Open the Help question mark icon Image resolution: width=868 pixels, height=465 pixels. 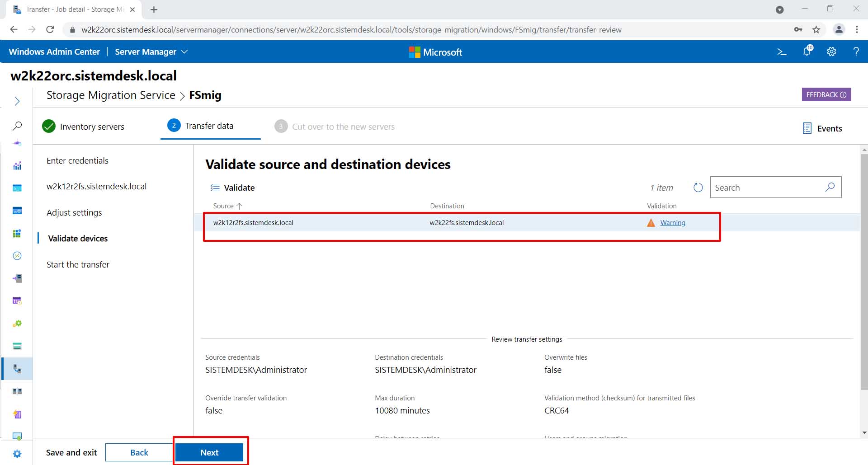click(856, 52)
